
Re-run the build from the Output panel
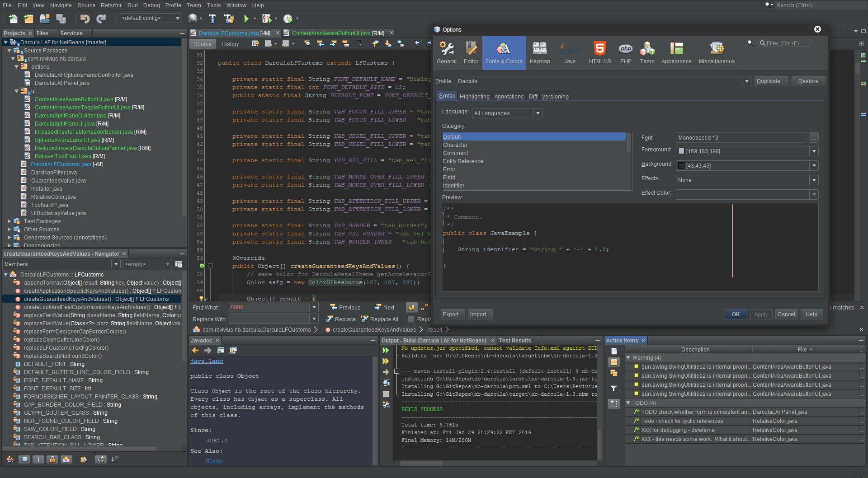point(385,350)
